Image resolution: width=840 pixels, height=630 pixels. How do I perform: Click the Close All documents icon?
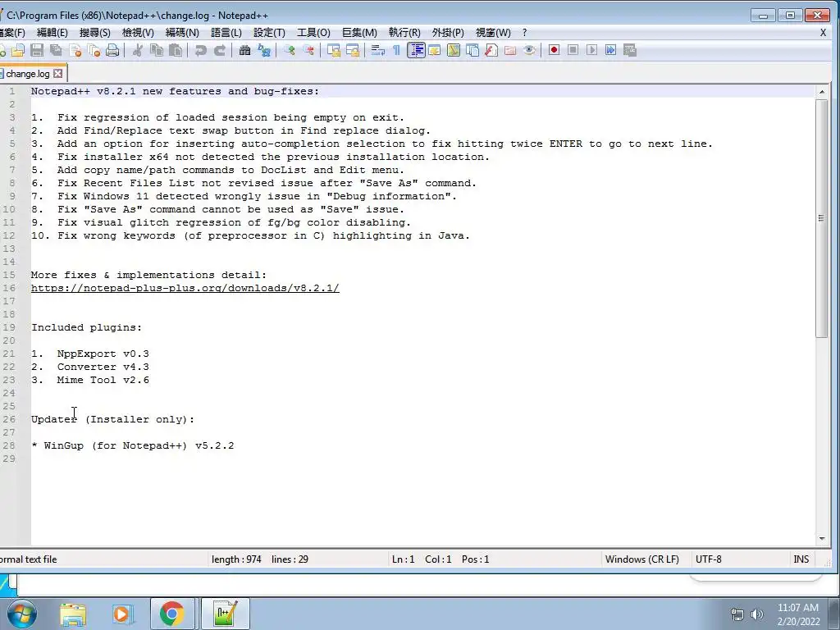click(94, 50)
